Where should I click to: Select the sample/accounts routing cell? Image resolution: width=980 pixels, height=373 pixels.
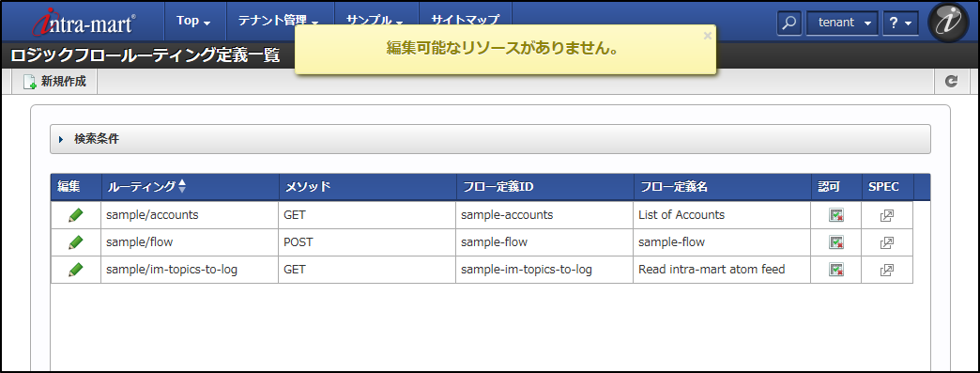tap(190, 214)
